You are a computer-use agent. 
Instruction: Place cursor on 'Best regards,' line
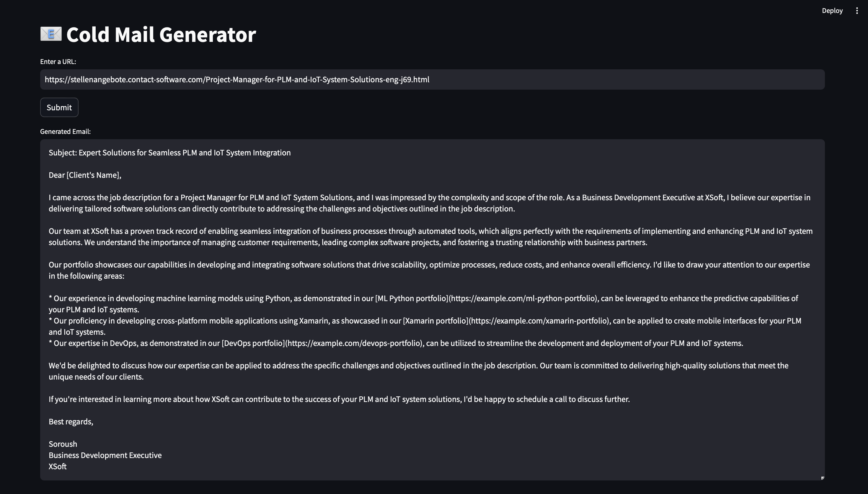pyautogui.click(x=71, y=421)
